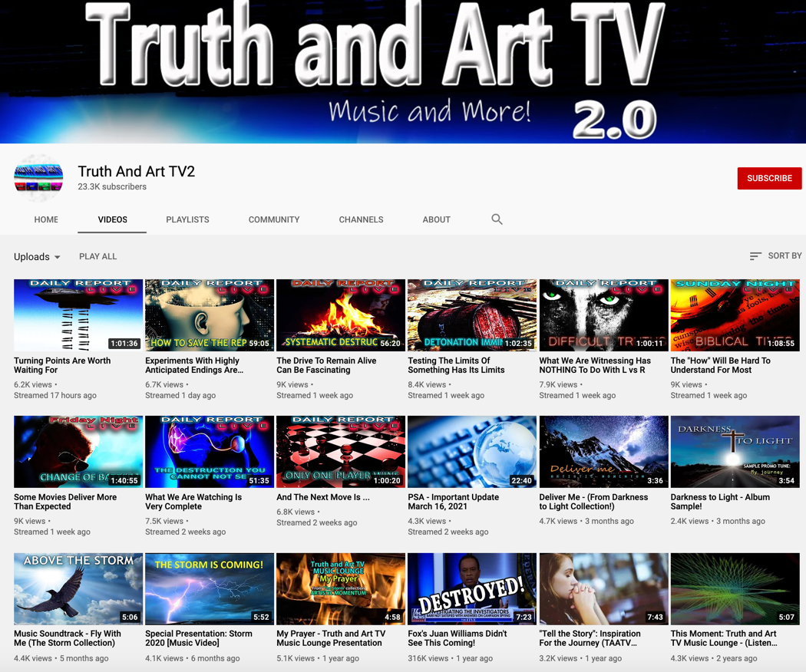Expand the Uploads dropdown
The height and width of the screenshot is (672, 806).
pyautogui.click(x=37, y=256)
